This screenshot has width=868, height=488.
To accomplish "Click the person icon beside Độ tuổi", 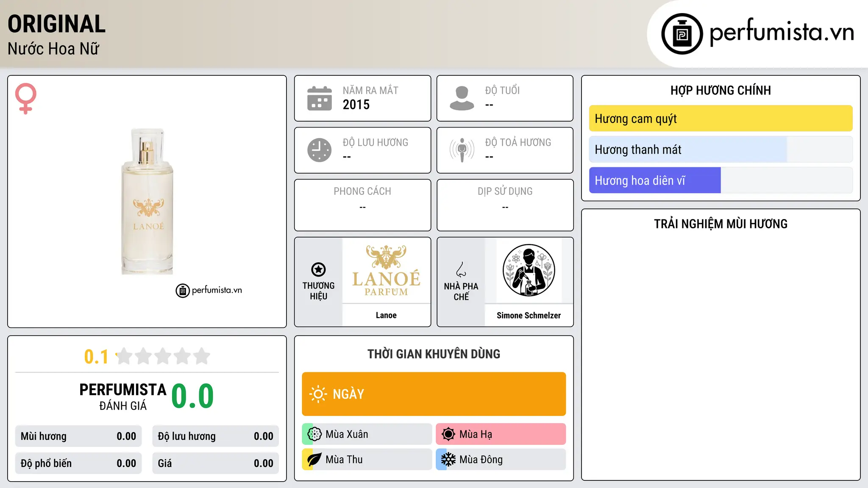I will (x=462, y=98).
